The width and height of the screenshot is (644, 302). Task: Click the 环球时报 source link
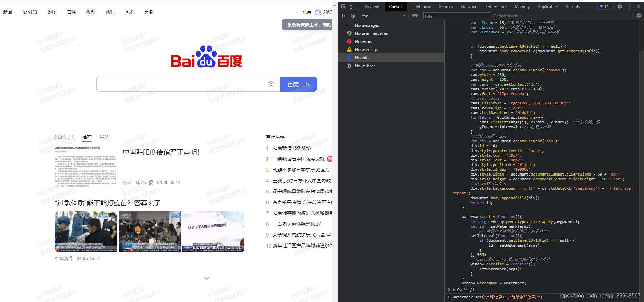144,182
